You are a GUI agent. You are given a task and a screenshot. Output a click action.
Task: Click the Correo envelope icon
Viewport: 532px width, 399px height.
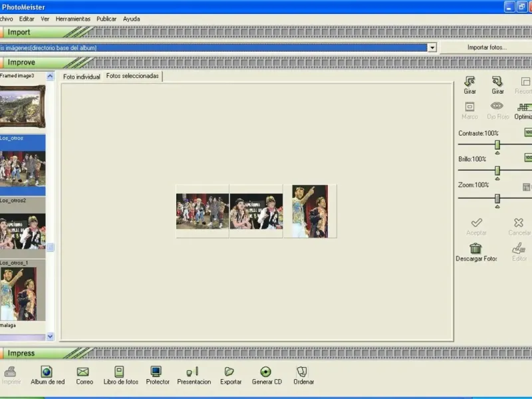pyautogui.click(x=82, y=372)
